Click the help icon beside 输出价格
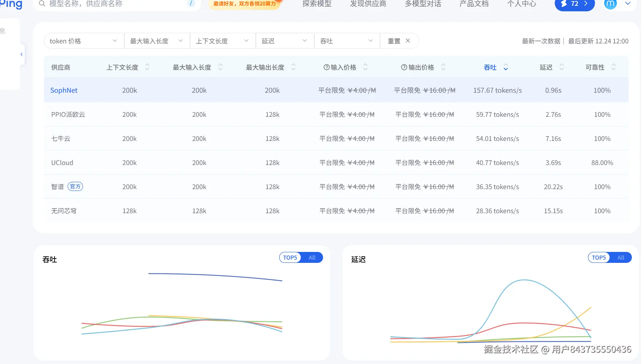 [404, 67]
